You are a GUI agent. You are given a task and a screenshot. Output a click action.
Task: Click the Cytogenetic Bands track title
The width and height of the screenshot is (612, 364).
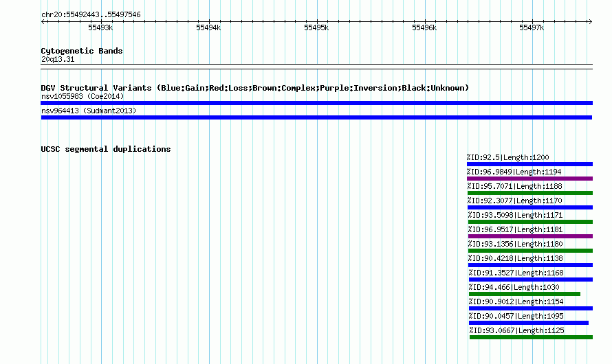pos(82,51)
